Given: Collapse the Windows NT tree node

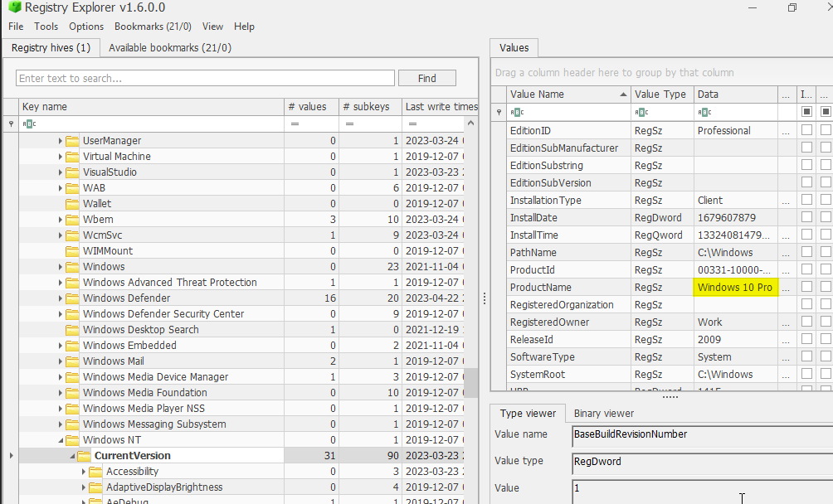Looking at the screenshot, I should point(61,440).
